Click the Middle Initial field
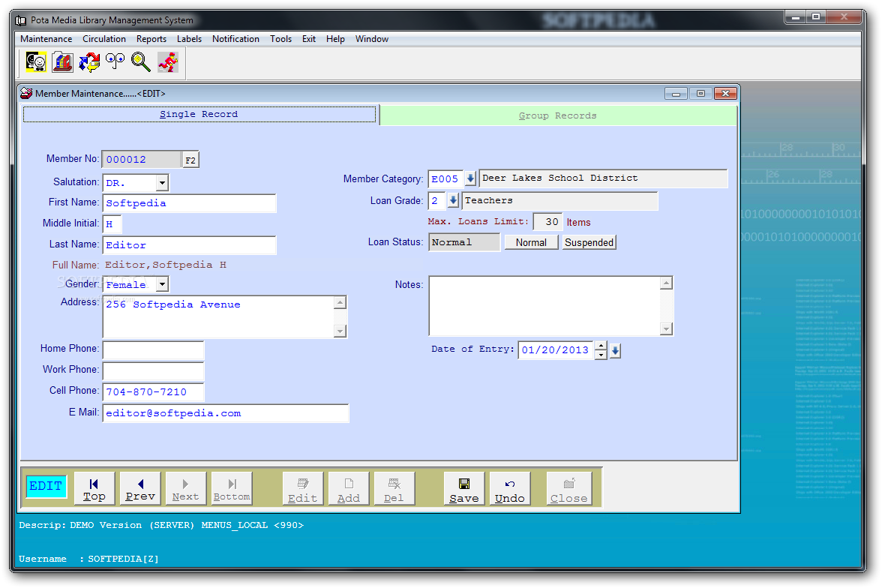Image resolution: width=882 pixels, height=588 pixels. point(112,224)
